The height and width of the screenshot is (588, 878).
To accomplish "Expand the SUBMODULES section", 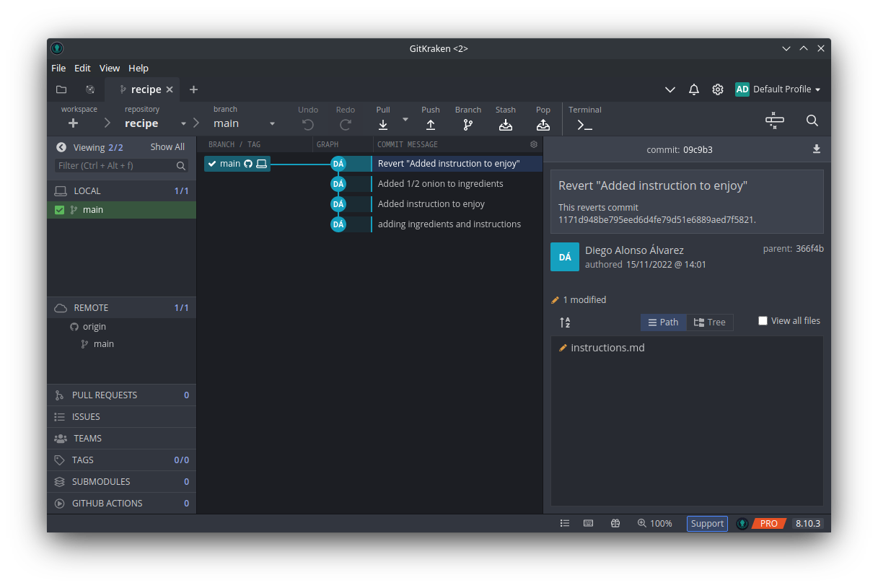I will pos(121,482).
